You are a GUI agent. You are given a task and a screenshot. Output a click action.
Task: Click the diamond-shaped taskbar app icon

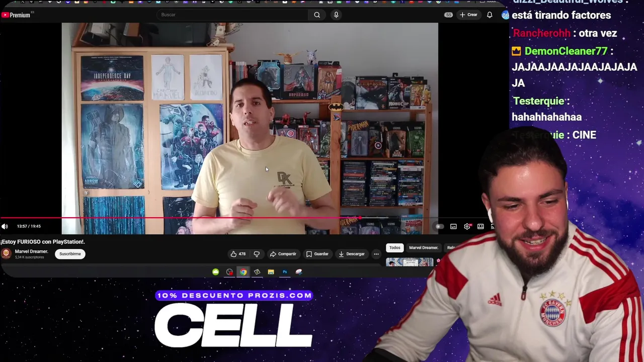click(x=257, y=272)
